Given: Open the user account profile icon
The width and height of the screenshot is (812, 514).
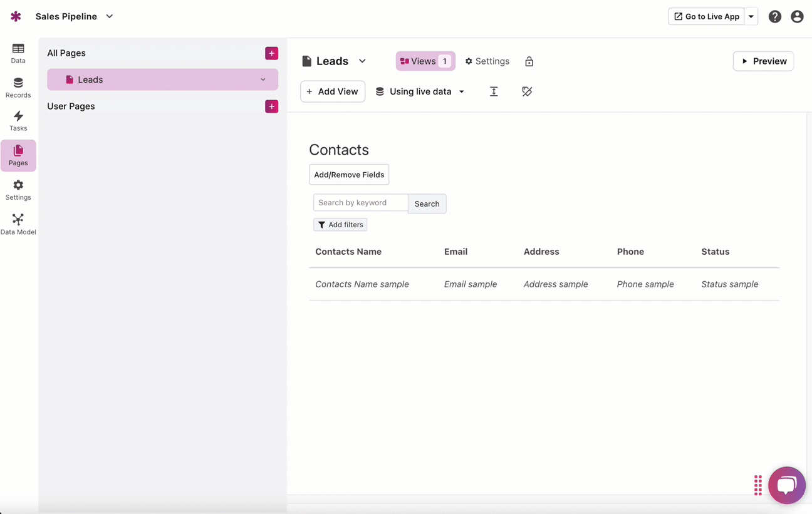Looking at the screenshot, I should (797, 17).
